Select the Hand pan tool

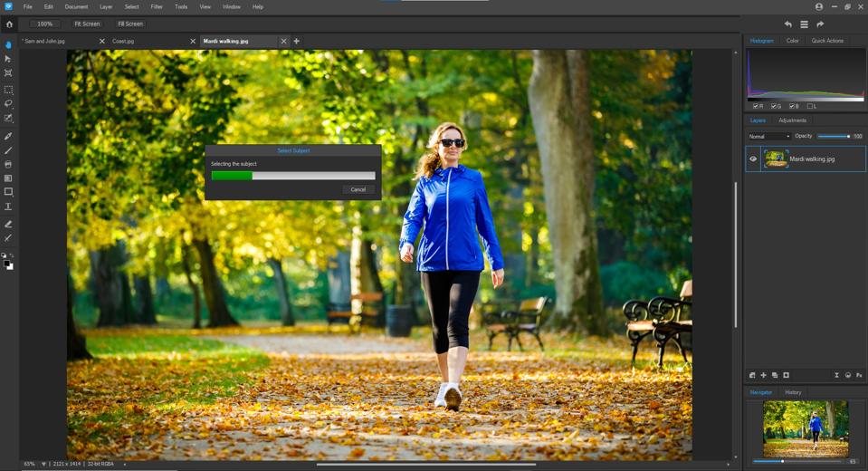pos(8,44)
